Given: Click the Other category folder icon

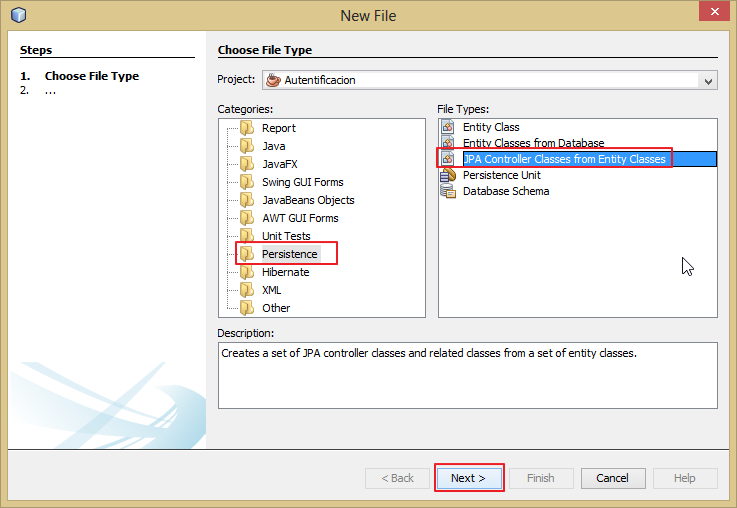Looking at the screenshot, I should [247, 308].
